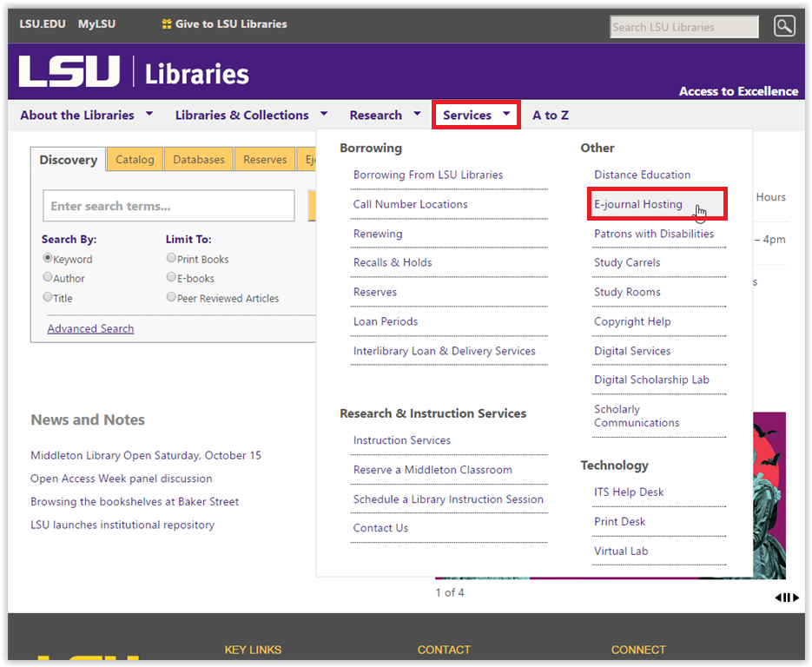
Task: Open Browsing the bookshelves at Baker Street
Action: [x=135, y=501]
